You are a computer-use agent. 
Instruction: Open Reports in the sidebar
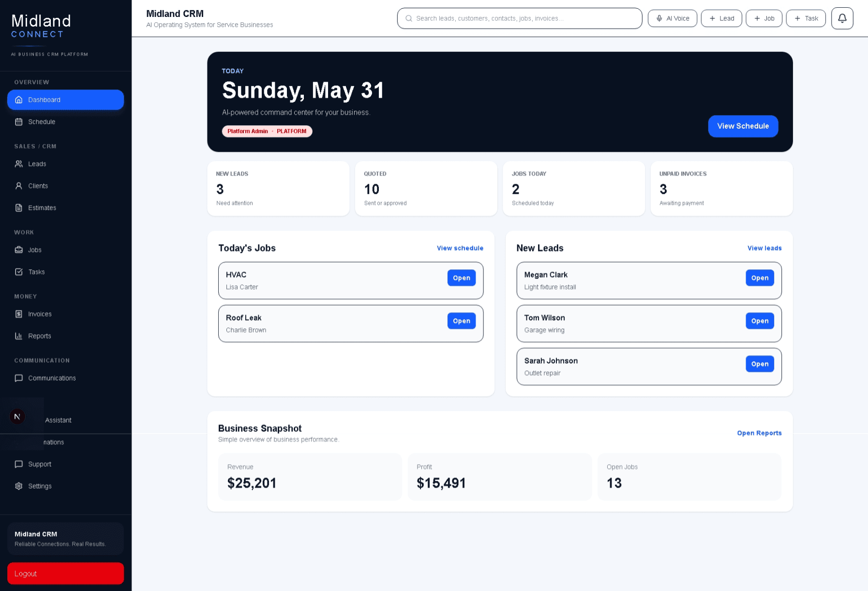[x=65, y=336]
